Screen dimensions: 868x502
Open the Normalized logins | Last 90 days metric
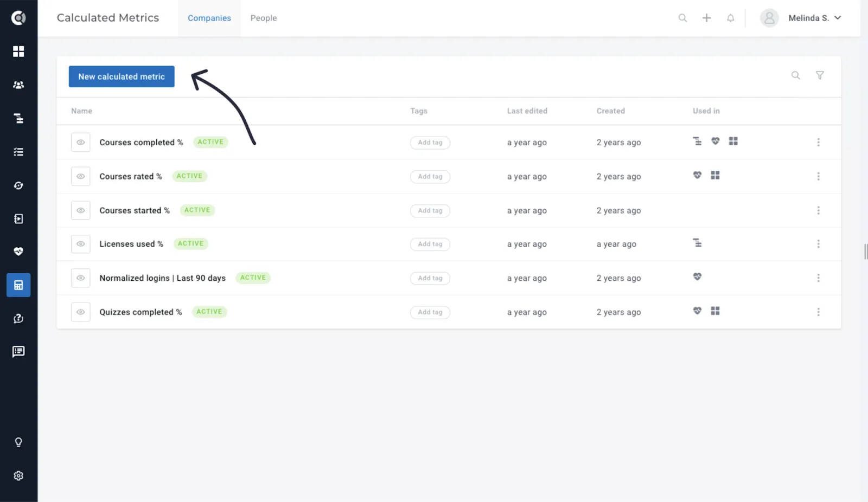pyautogui.click(x=163, y=278)
